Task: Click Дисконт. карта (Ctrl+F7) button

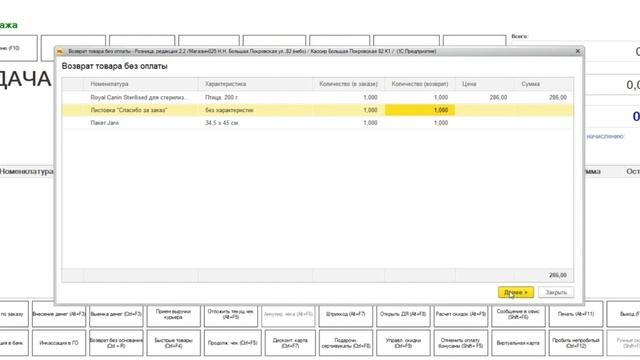Action: [x=290, y=343]
